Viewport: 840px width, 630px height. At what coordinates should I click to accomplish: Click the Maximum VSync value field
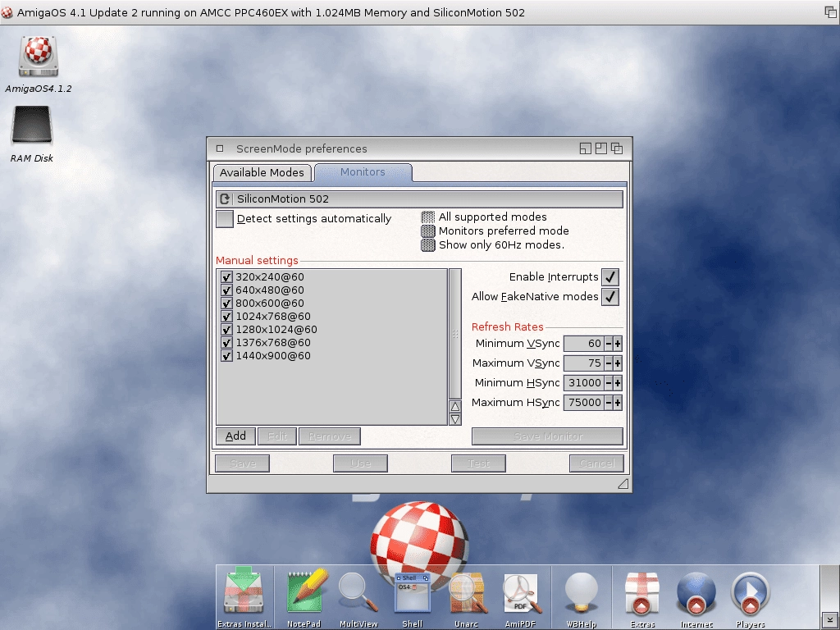click(x=584, y=363)
